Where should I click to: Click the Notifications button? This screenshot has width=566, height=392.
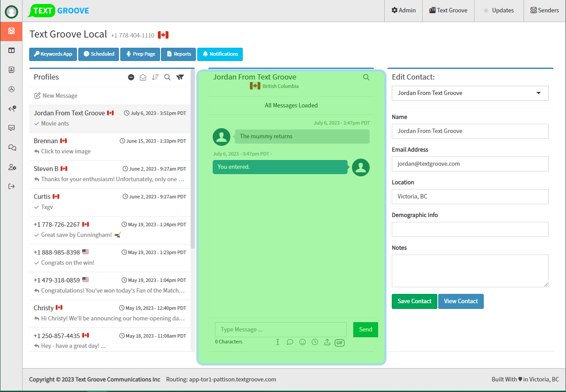point(220,54)
